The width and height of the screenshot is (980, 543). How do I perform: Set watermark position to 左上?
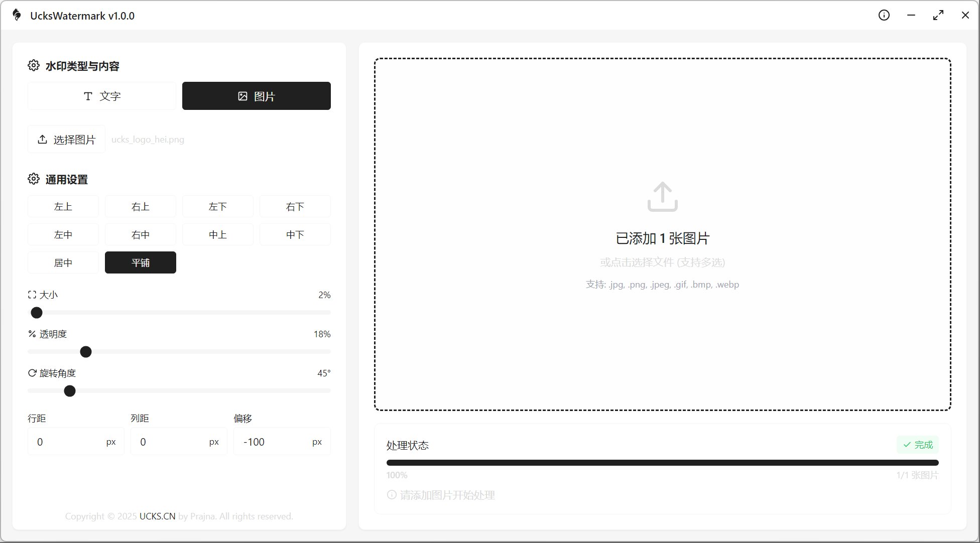pos(63,206)
